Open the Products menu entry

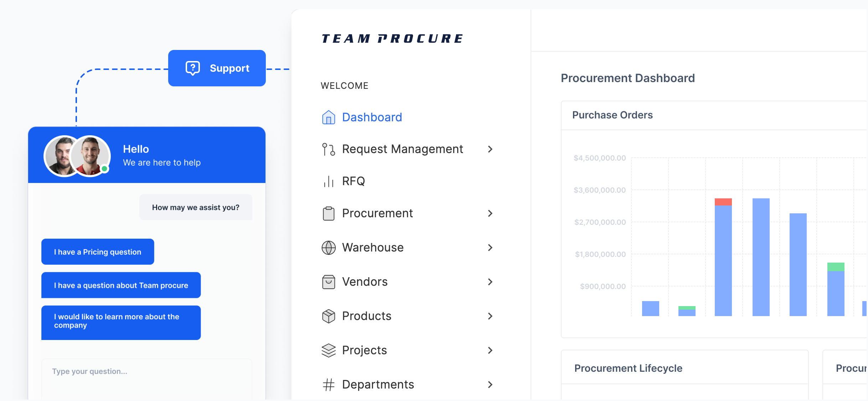pyautogui.click(x=366, y=316)
